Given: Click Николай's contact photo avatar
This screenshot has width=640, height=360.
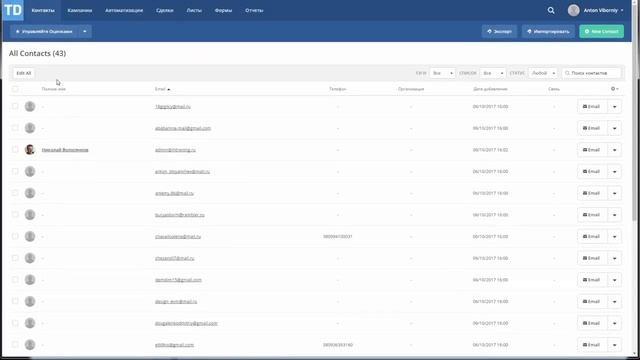Looking at the screenshot, I should [30, 150].
